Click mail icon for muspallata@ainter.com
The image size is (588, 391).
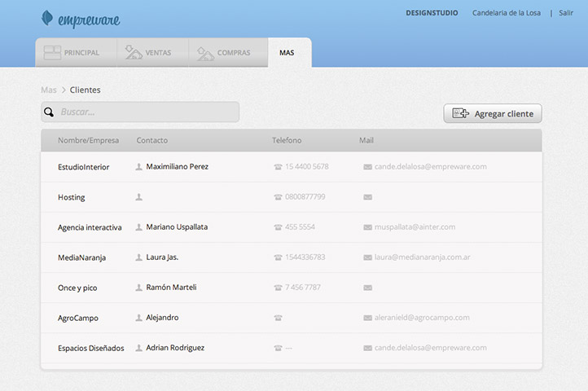pyautogui.click(x=368, y=227)
